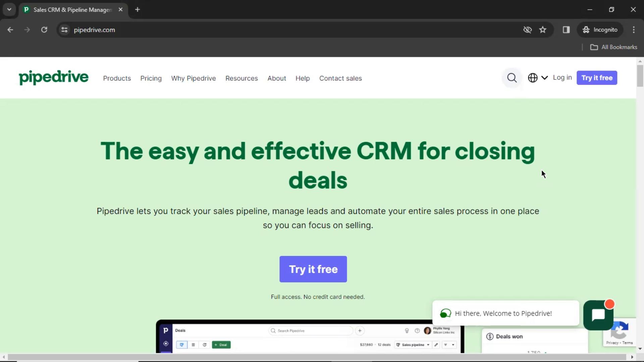Click the Add Deal plus icon

click(x=216, y=345)
